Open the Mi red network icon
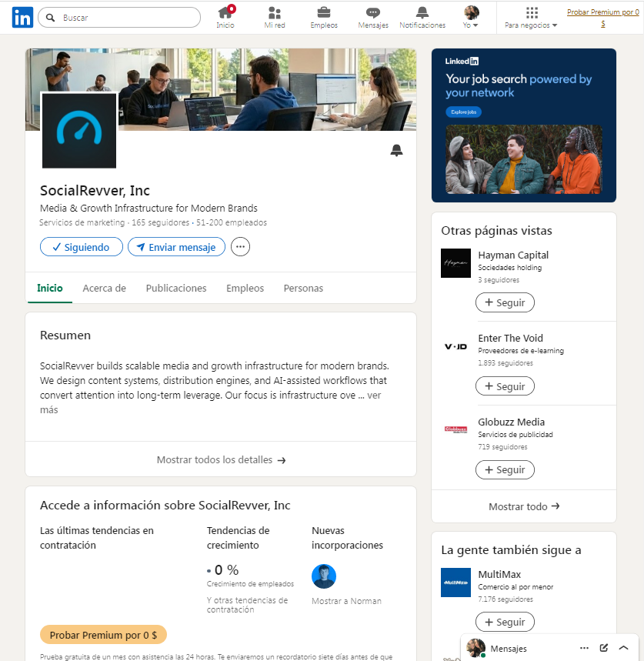The image size is (644, 661). coord(275,12)
